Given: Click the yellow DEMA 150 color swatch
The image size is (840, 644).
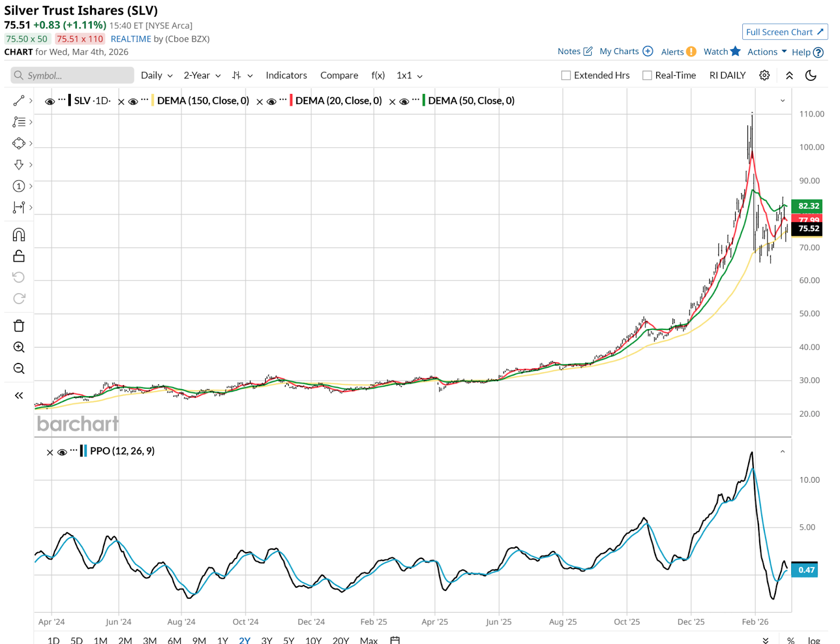Looking at the screenshot, I should point(153,100).
